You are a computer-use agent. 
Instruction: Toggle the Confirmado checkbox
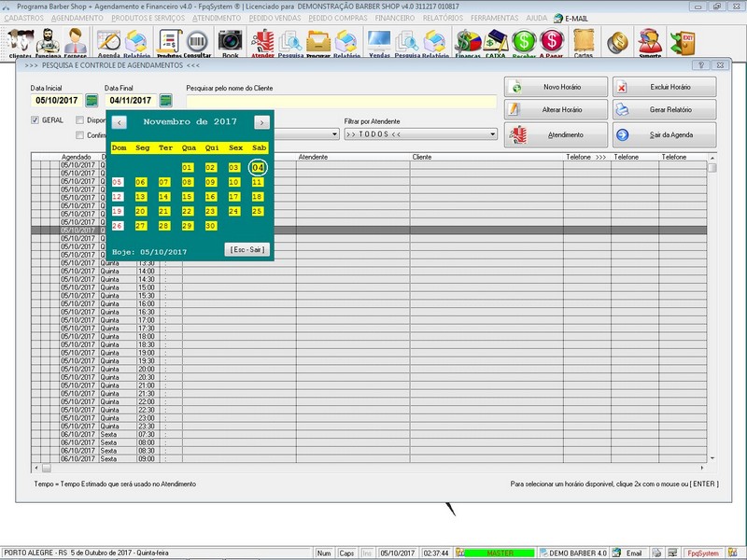pyautogui.click(x=80, y=135)
